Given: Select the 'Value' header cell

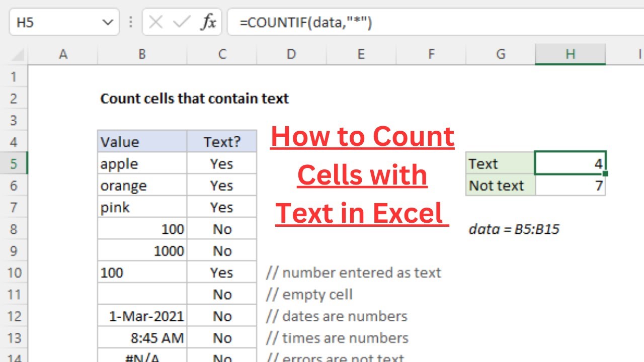Looking at the screenshot, I should coord(142,142).
